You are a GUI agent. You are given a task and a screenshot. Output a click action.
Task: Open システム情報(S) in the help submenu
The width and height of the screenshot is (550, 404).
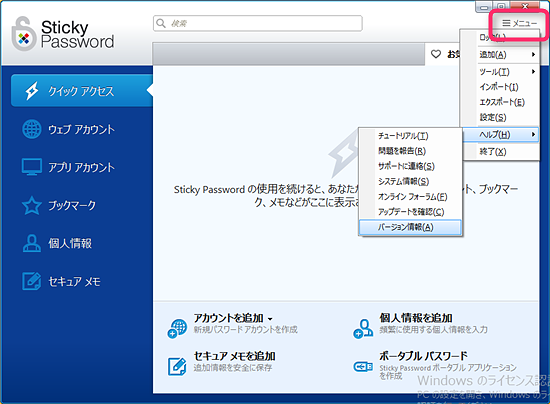(410, 181)
